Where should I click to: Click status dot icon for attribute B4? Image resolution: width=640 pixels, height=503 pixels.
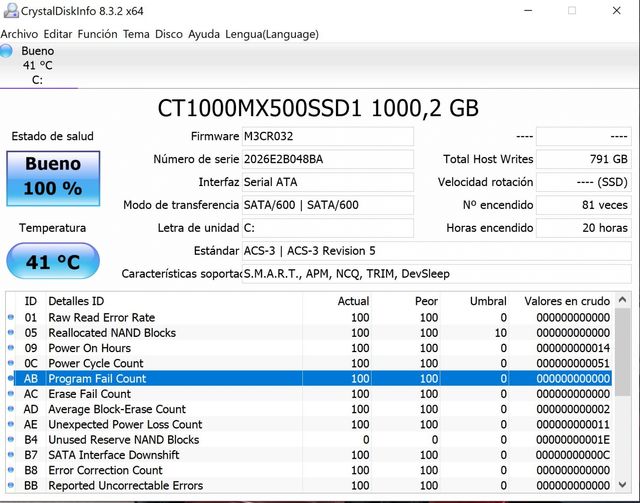[x=11, y=439]
